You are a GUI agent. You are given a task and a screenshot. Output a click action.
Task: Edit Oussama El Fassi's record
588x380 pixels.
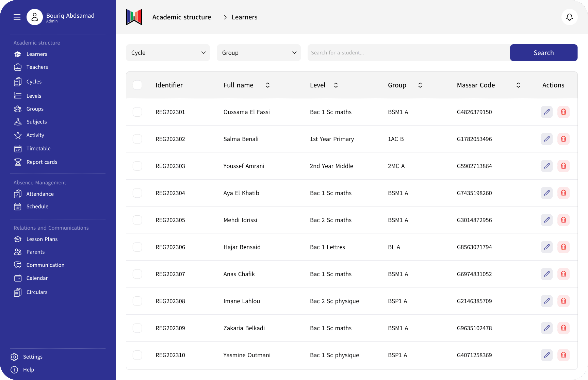click(546, 112)
